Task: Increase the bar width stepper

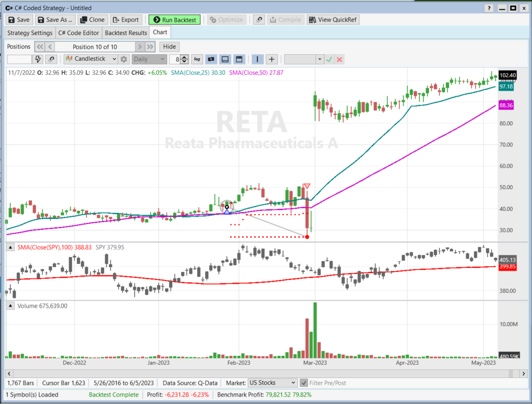Action: 184,57
